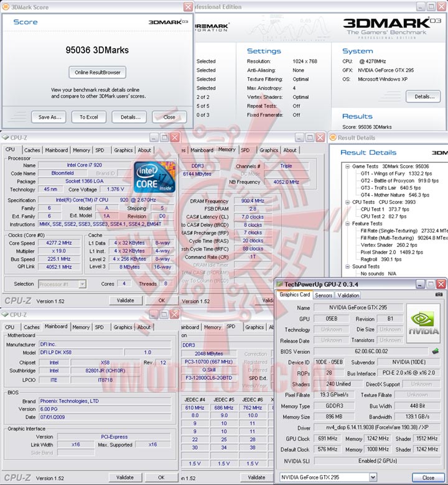Click Details... in the 3DMark Score window
Viewport: 448px width, 485px height.
click(130, 117)
